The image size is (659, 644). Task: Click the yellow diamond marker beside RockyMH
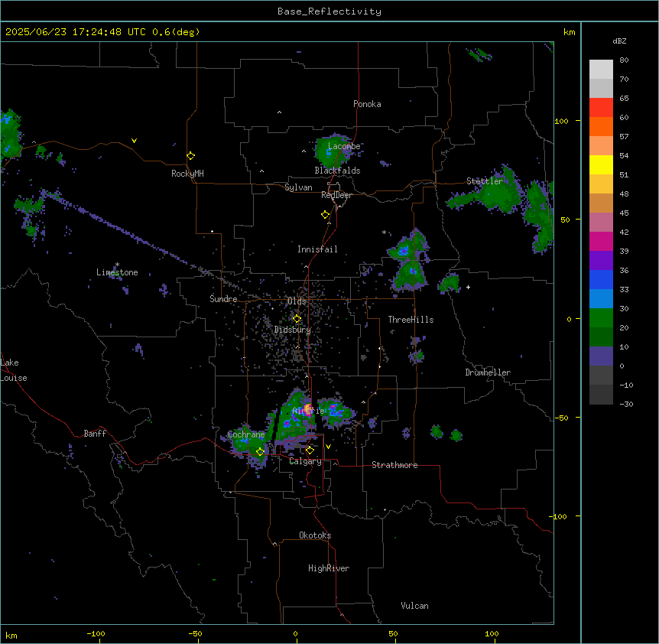coord(191,156)
